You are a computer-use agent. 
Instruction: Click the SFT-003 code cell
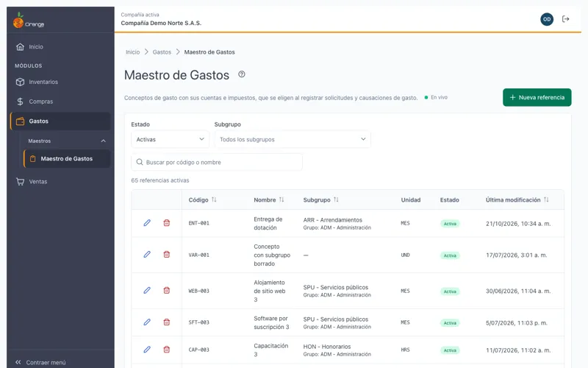(x=198, y=322)
